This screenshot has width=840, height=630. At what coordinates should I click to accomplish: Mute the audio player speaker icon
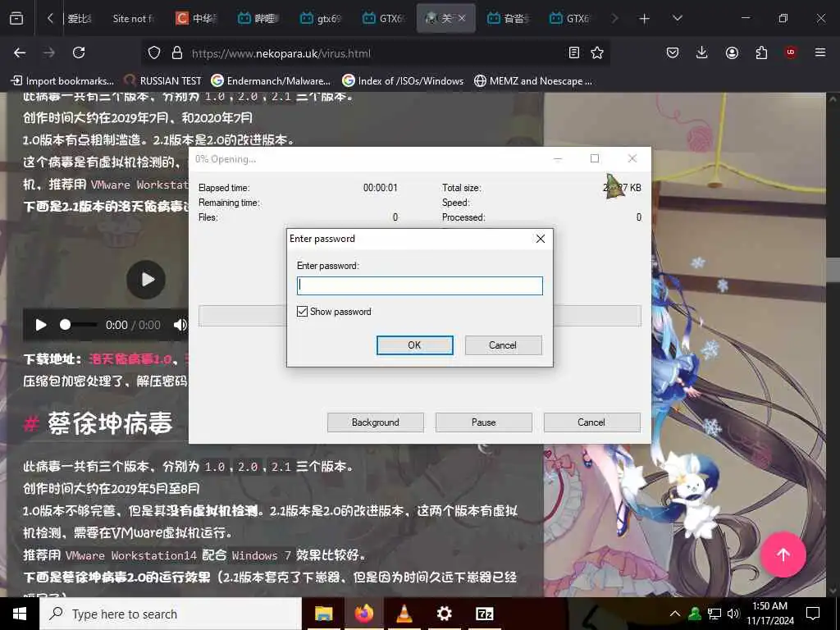coord(180,325)
